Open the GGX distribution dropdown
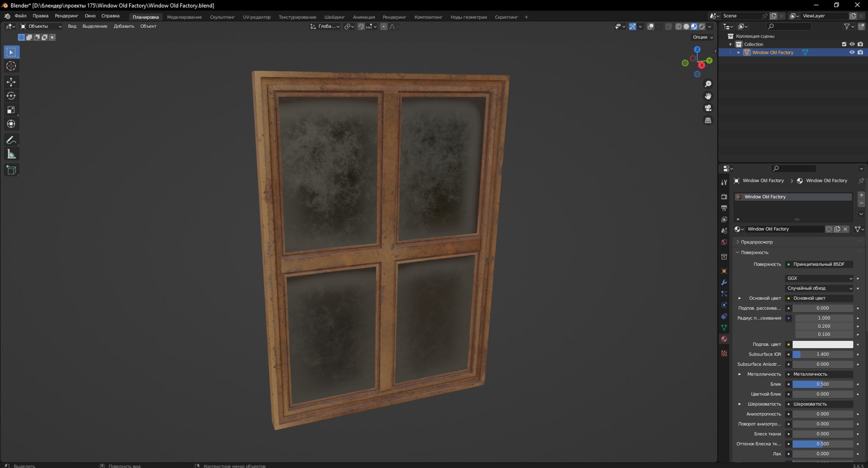This screenshot has width=868, height=468. (x=820, y=279)
